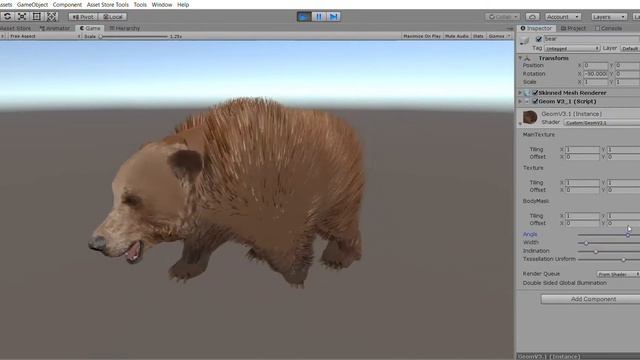Open the Tag Untagged dropdown
This screenshot has height=360, width=640.
[x=571, y=48]
